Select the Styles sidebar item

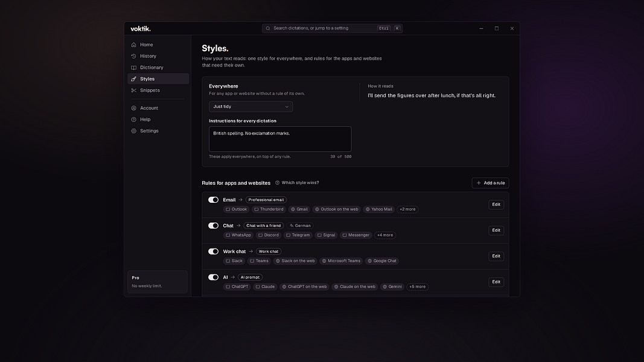158,79
